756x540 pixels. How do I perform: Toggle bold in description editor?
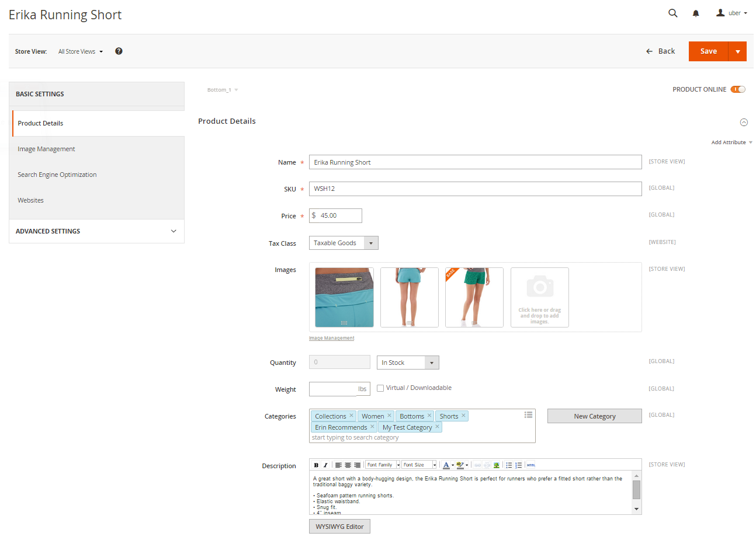point(316,465)
